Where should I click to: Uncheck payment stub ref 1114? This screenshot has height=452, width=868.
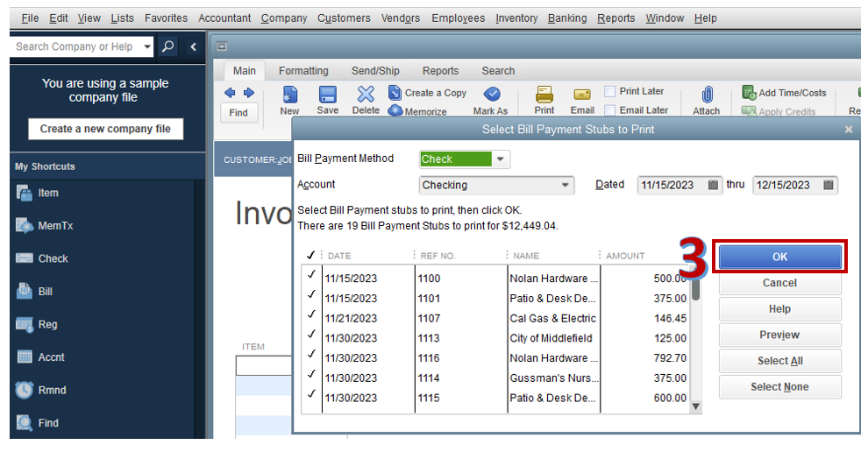click(x=311, y=374)
